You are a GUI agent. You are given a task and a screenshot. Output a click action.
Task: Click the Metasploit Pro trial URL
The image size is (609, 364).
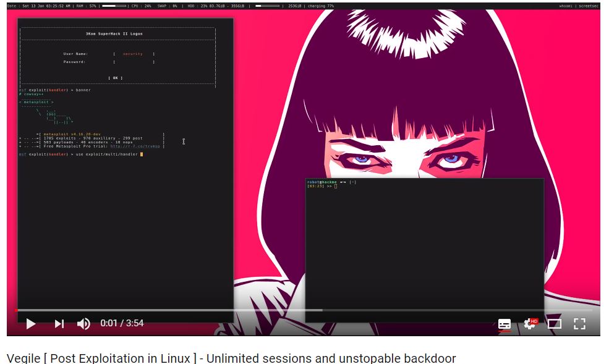pos(135,146)
